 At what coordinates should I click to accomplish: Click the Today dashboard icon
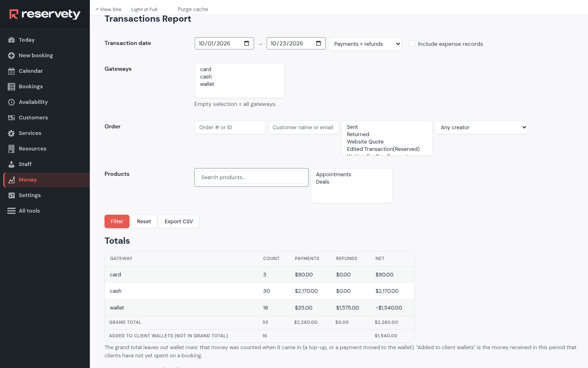pyautogui.click(x=11, y=40)
